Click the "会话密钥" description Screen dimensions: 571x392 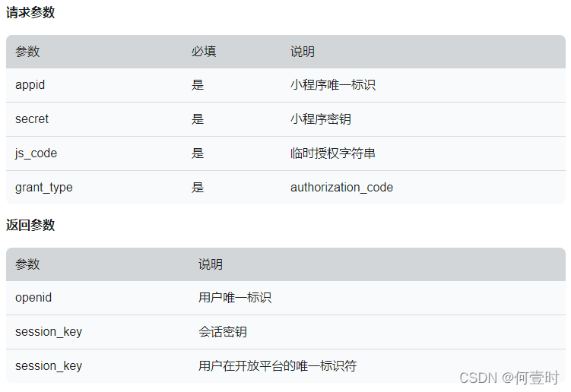click(x=223, y=332)
